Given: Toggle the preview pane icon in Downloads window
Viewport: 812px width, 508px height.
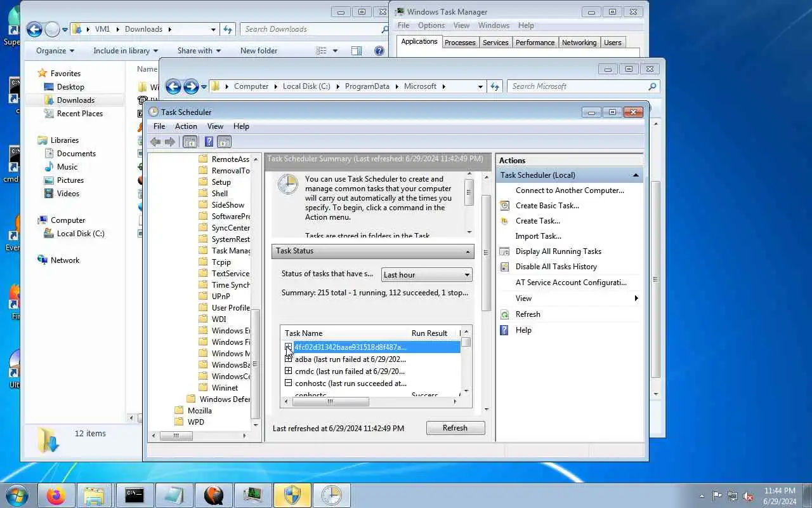Looking at the screenshot, I should pyautogui.click(x=357, y=51).
